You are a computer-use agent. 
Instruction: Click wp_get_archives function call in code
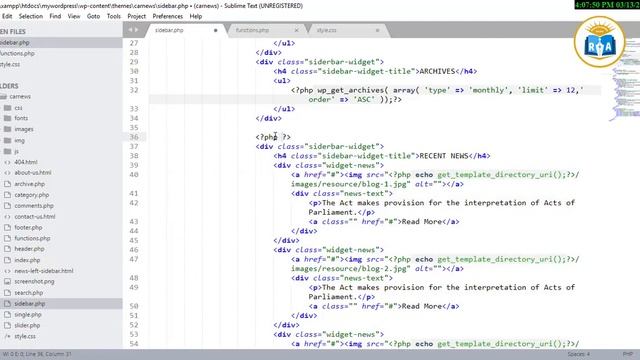351,90
